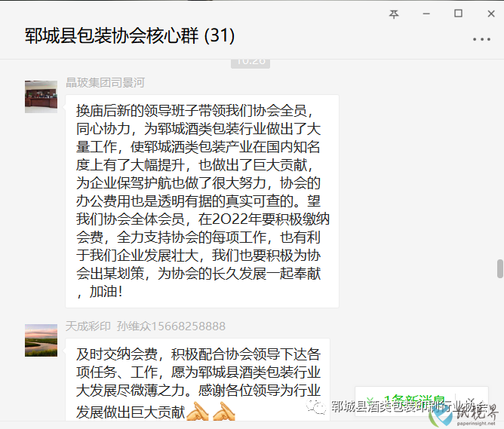Close the chat window
504x429 pixels.
(491, 14)
